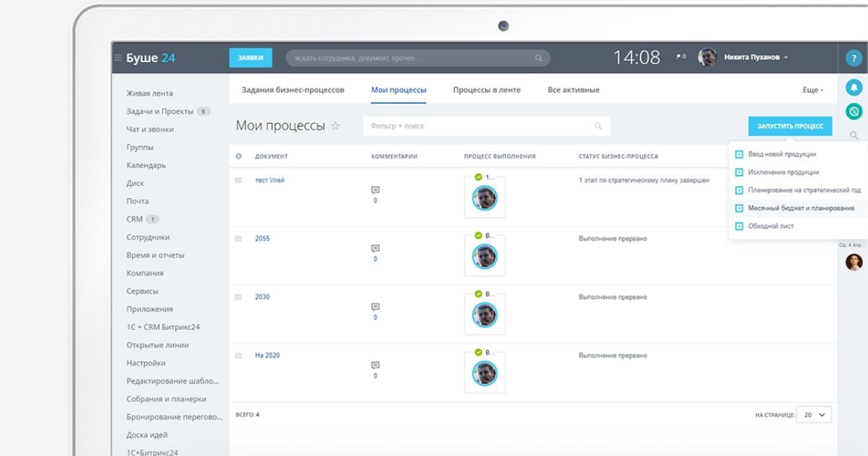This screenshot has height=456, width=868.
Task: Open comments icon for document 2030
Action: click(375, 307)
